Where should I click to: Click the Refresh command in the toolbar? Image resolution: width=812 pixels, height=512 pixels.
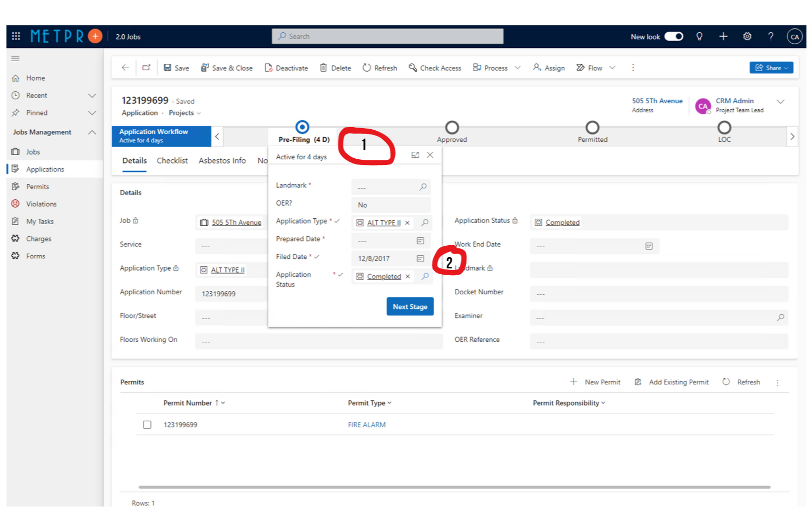tap(380, 68)
